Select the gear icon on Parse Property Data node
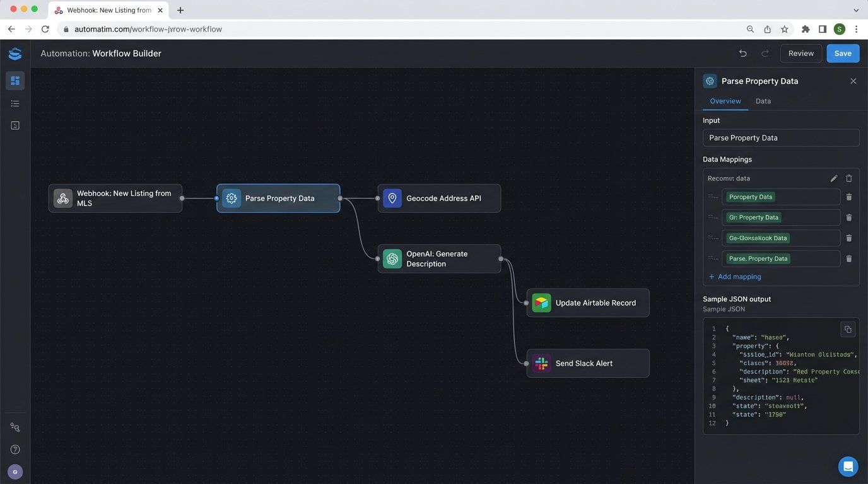Screen dimensions: 868x484 pos(232,198)
